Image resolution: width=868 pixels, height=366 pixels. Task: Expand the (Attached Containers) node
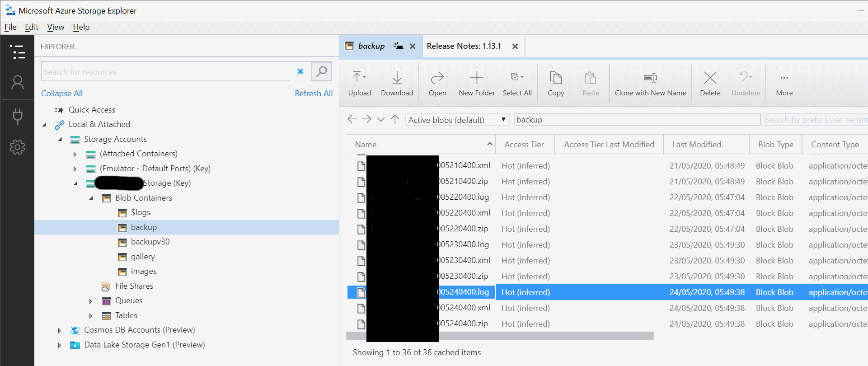click(75, 155)
